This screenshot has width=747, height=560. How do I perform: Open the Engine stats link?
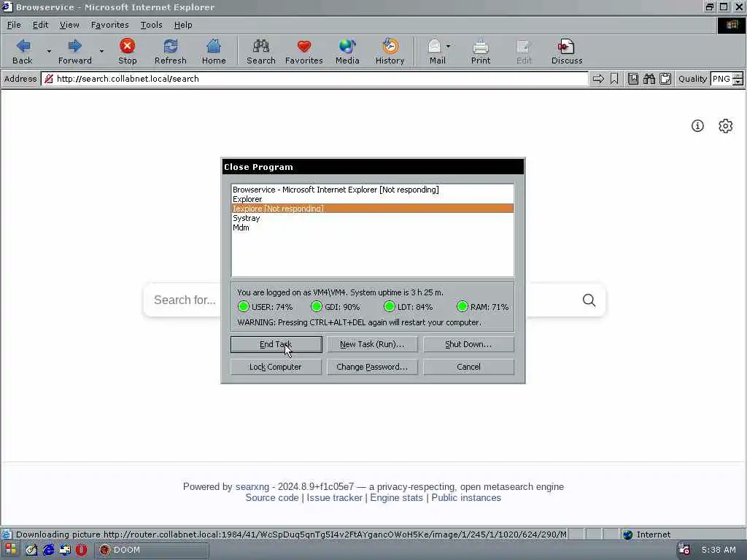tap(396, 497)
